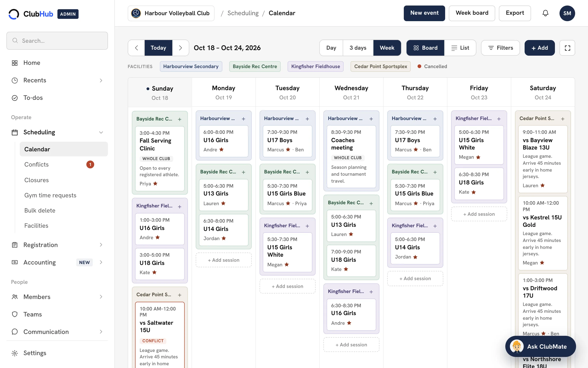This screenshot has width=588, height=368.
Task: Open the notifications bell
Action: click(545, 13)
